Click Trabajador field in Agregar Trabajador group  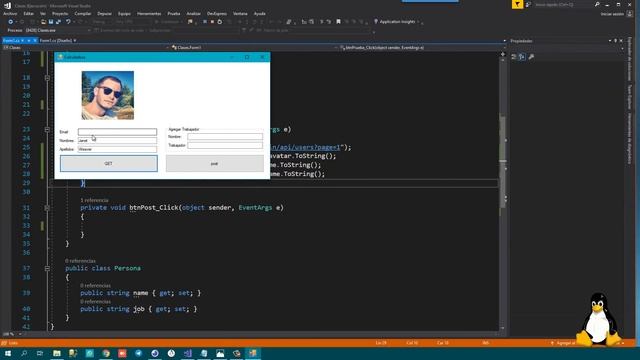(225, 145)
